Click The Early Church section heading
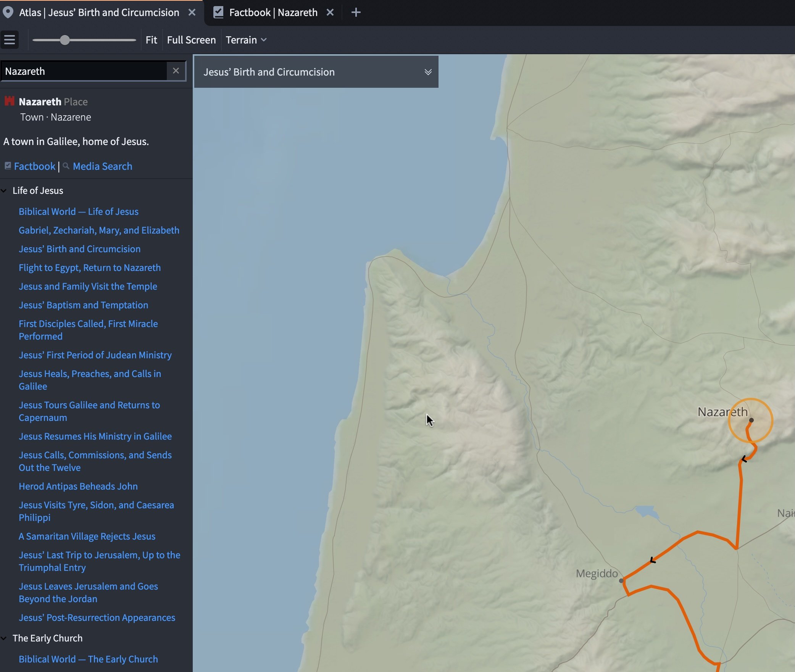Image resolution: width=795 pixels, height=672 pixels. 47,638
